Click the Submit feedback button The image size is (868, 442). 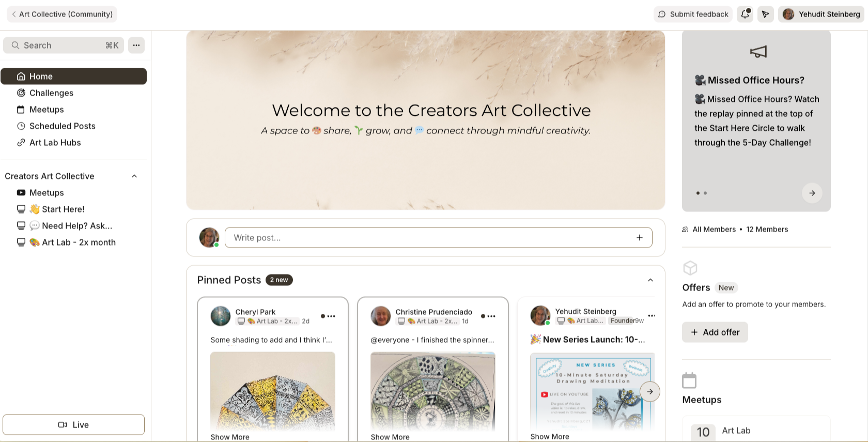693,14
